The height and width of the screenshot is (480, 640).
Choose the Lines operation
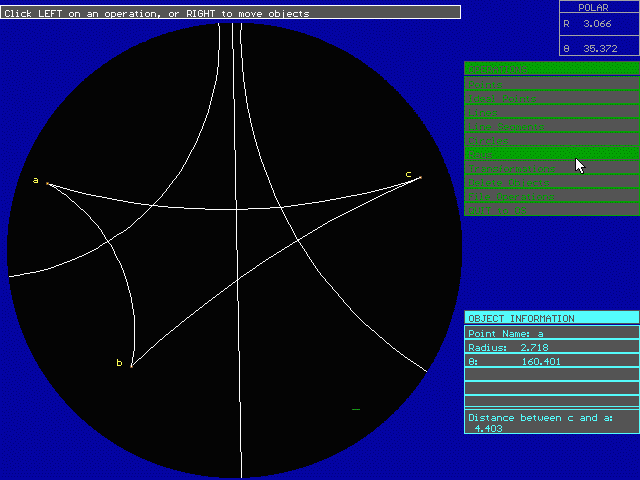pos(552,112)
